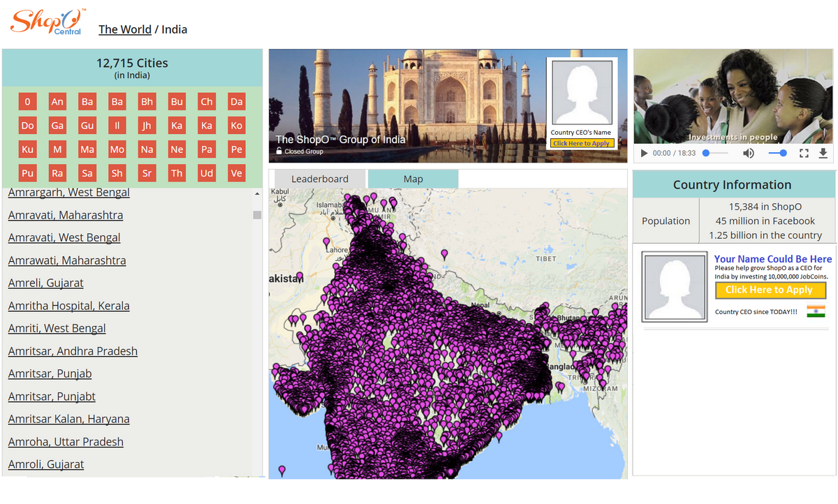838x504 pixels.
Task: Open Amritsar, Punjabt city link
Action: 52,396
